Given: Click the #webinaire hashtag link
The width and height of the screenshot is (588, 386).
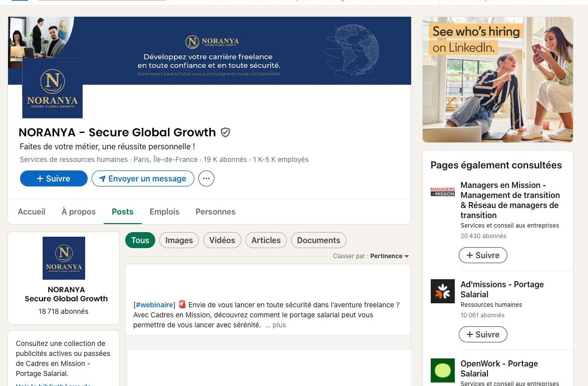Looking at the screenshot, I should point(154,305).
